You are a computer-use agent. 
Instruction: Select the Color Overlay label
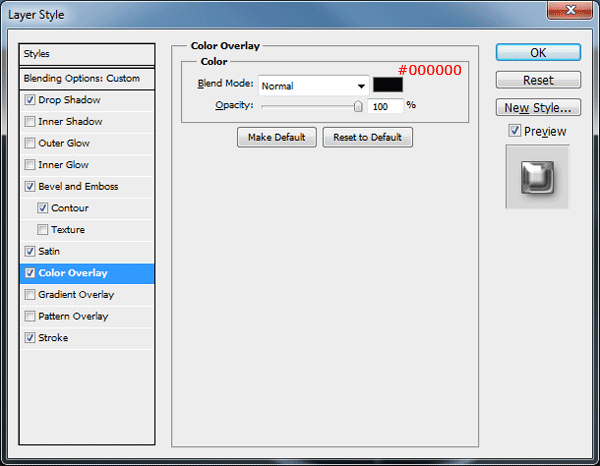pyautogui.click(x=73, y=273)
